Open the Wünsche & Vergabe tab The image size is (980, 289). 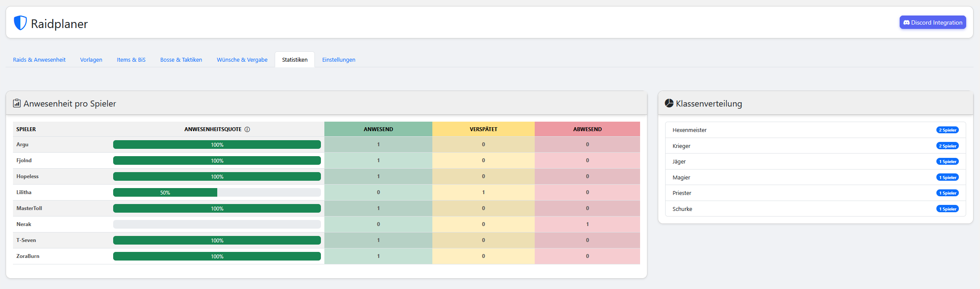242,60
